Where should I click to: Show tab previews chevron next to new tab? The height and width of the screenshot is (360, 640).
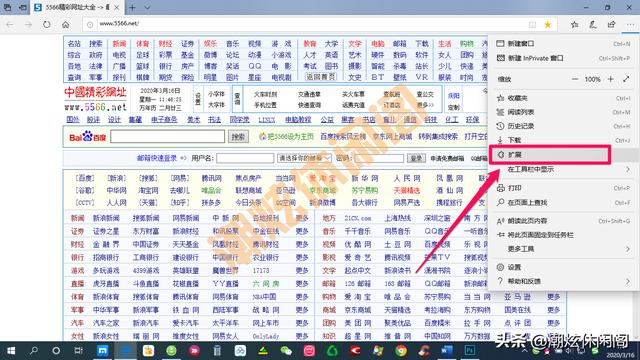coord(147,7)
